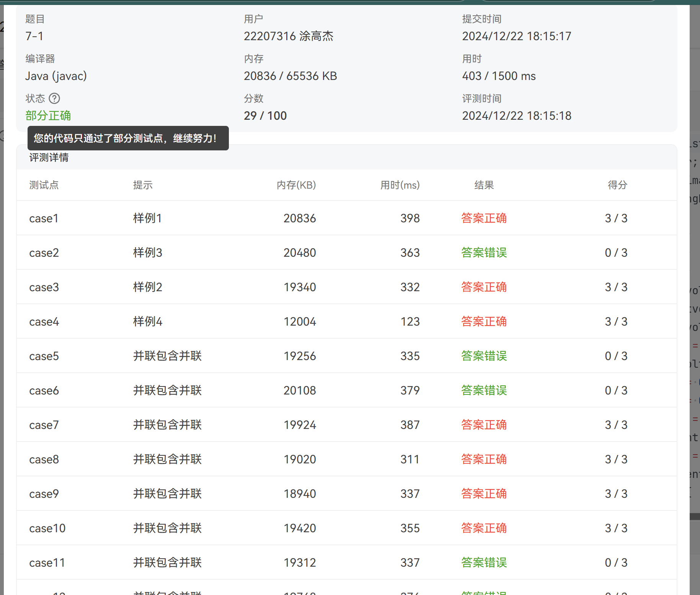
Task: Click the case9 memory value 18940
Action: tap(300, 494)
